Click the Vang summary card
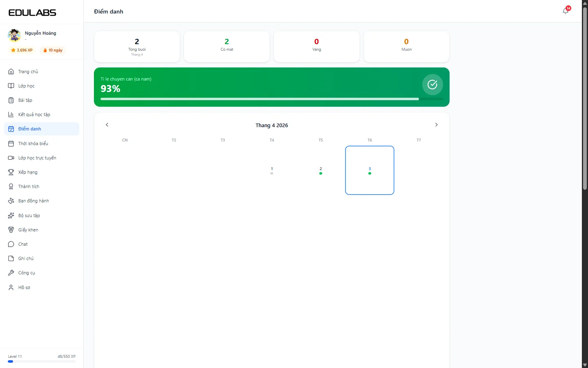This screenshot has width=588, height=368. (316, 47)
